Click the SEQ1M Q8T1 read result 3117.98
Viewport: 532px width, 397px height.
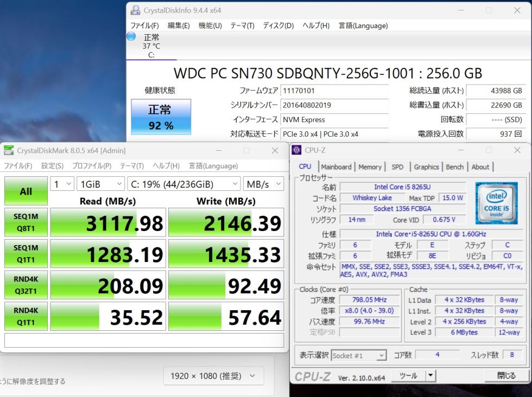click(x=108, y=222)
